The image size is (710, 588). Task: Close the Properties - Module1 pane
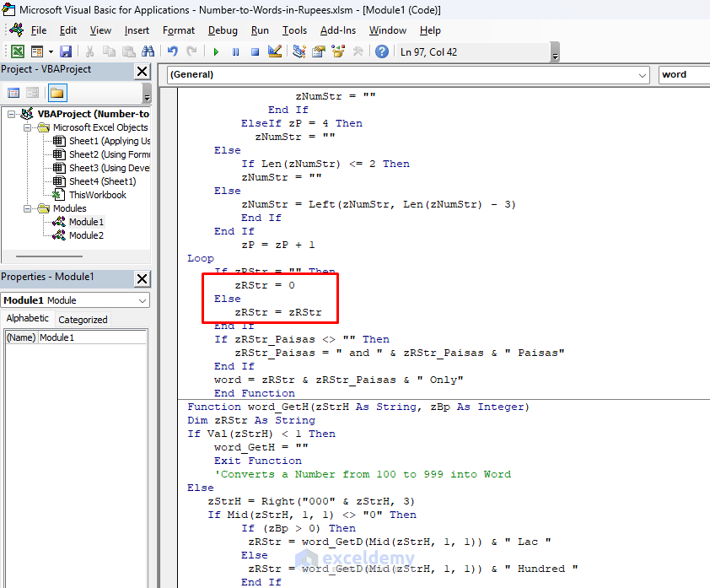[x=142, y=278]
